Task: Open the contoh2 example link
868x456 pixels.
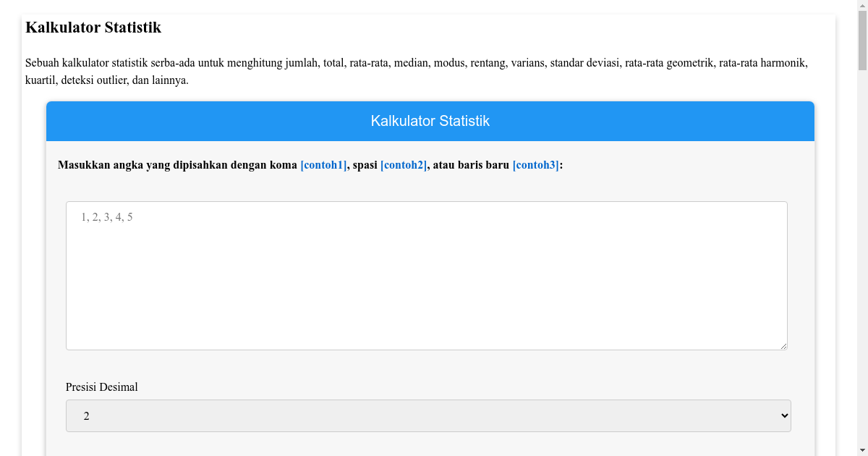Action: [x=403, y=165]
